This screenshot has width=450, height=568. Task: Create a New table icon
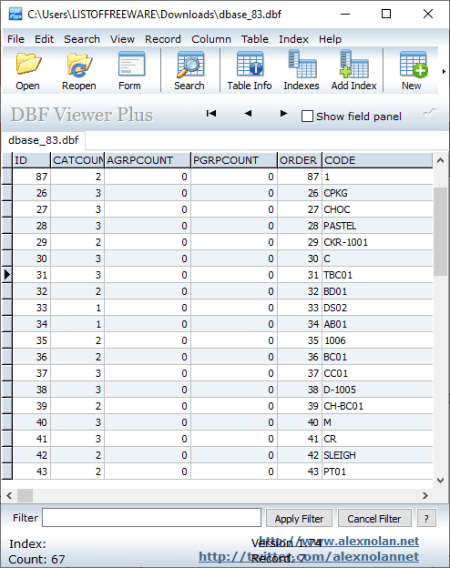tap(412, 71)
